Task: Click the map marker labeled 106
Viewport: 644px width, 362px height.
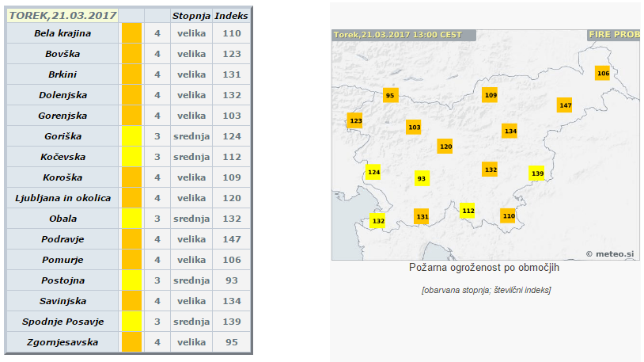Action: point(603,73)
